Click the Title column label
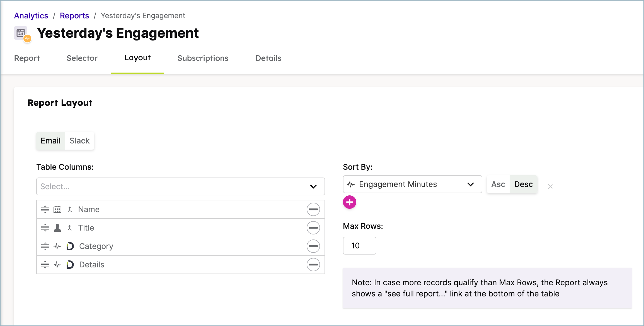 [x=86, y=228]
